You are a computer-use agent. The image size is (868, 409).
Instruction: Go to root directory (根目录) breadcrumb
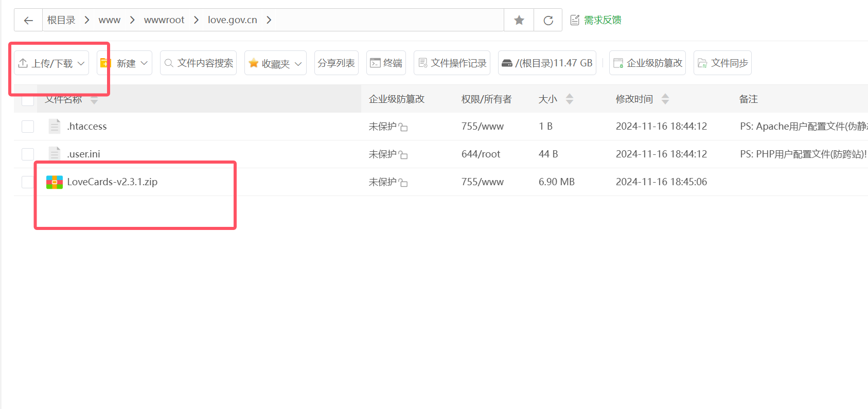pos(61,20)
